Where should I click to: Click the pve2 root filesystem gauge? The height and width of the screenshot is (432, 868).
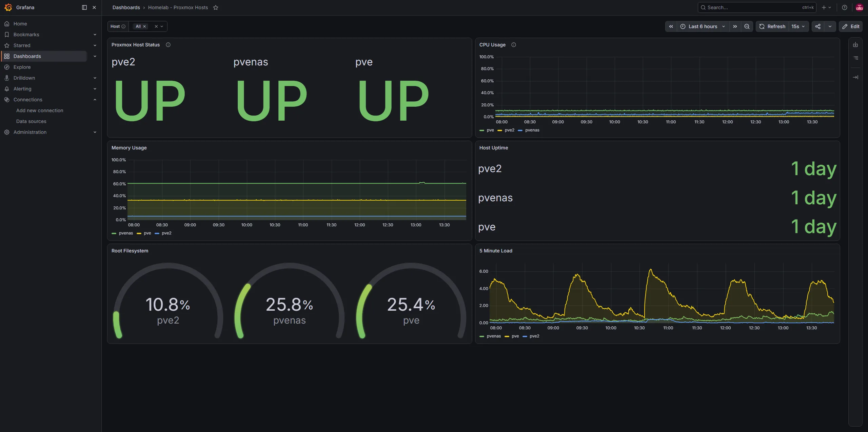click(x=168, y=301)
